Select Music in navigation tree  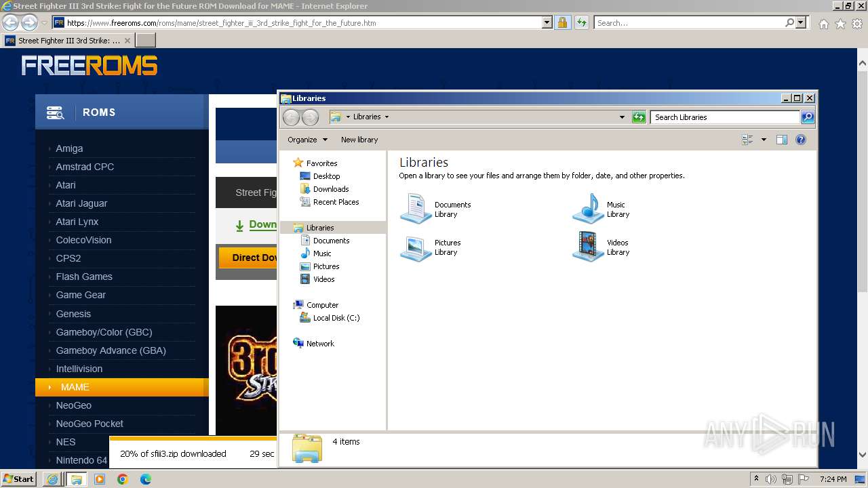(x=322, y=253)
